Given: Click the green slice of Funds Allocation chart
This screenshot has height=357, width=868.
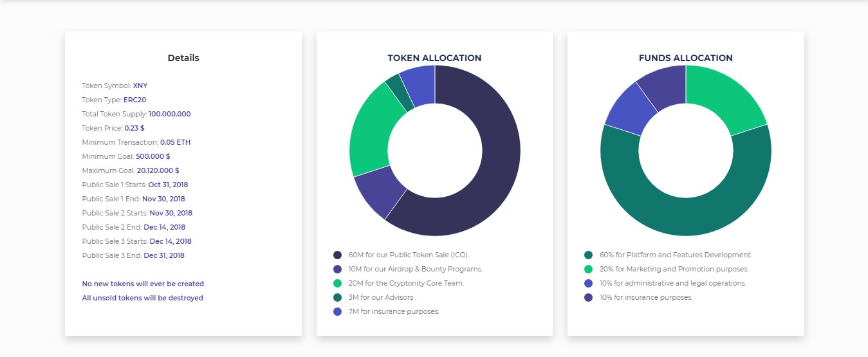Looking at the screenshot, I should coord(724,96).
